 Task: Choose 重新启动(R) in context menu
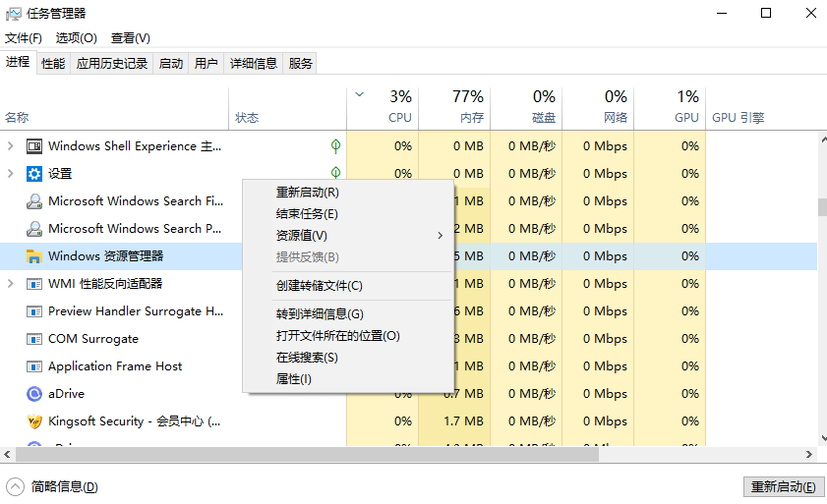coord(348,193)
